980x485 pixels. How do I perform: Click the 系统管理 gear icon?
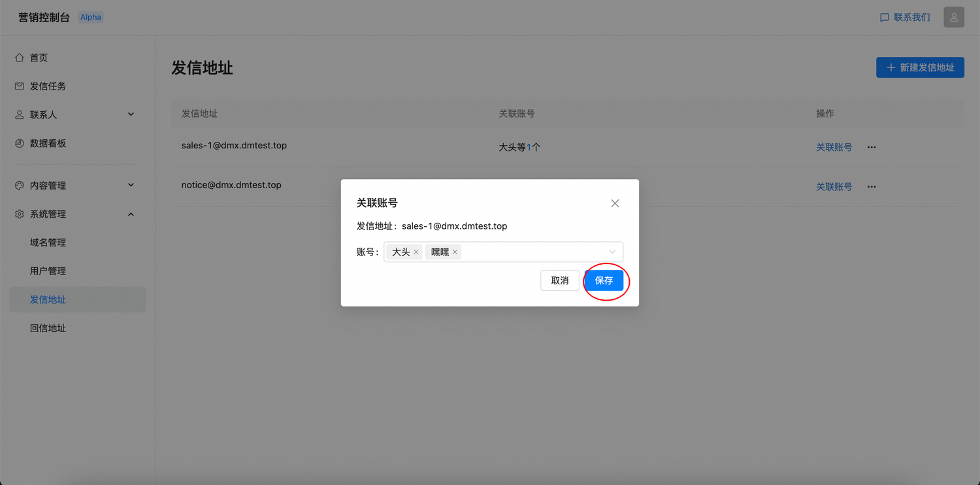point(20,214)
